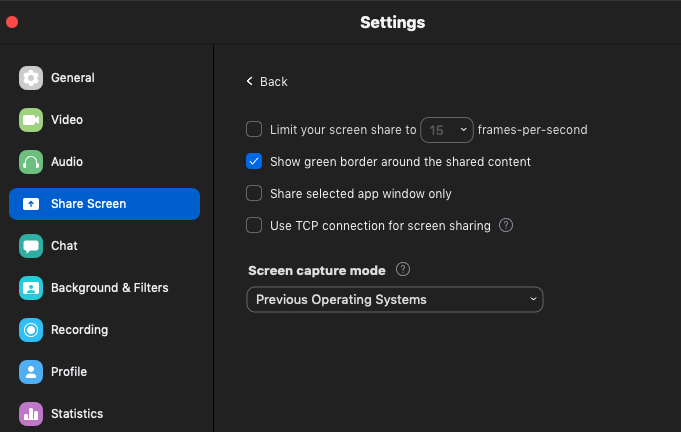Expand Screen capture mode dropdown
681x432 pixels.
point(394,300)
